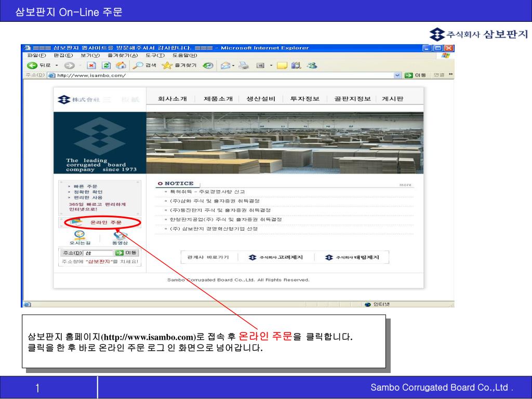Image resolution: width=532 pixels, height=399 pixels.
Task: Open the Mail button dropdown arrow
Action: click(233, 66)
